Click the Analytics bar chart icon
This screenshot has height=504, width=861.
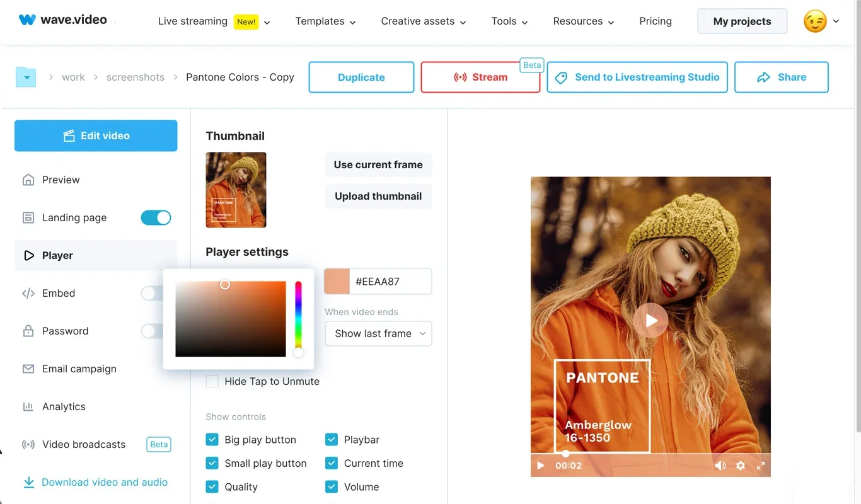(x=28, y=406)
